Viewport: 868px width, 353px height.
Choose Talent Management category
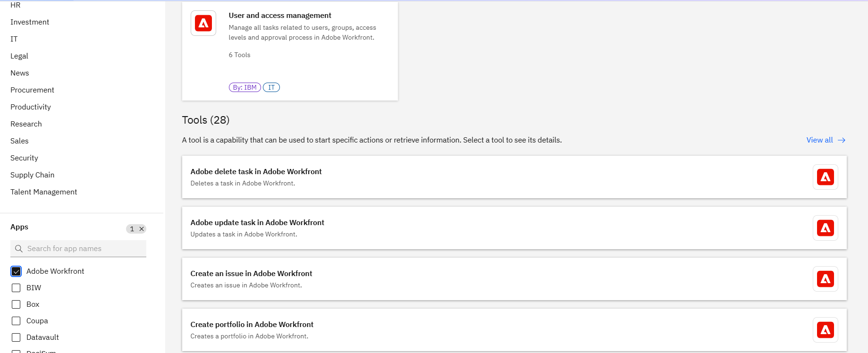click(x=43, y=192)
